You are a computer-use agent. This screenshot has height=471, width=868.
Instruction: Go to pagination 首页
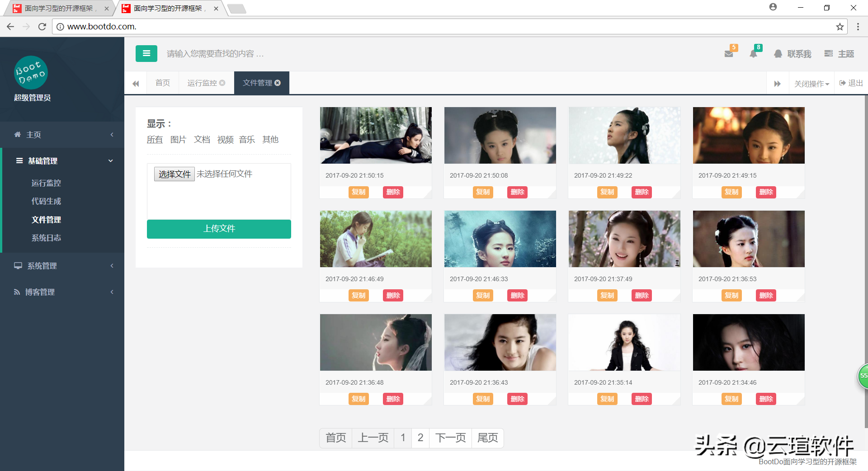pos(336,438)
